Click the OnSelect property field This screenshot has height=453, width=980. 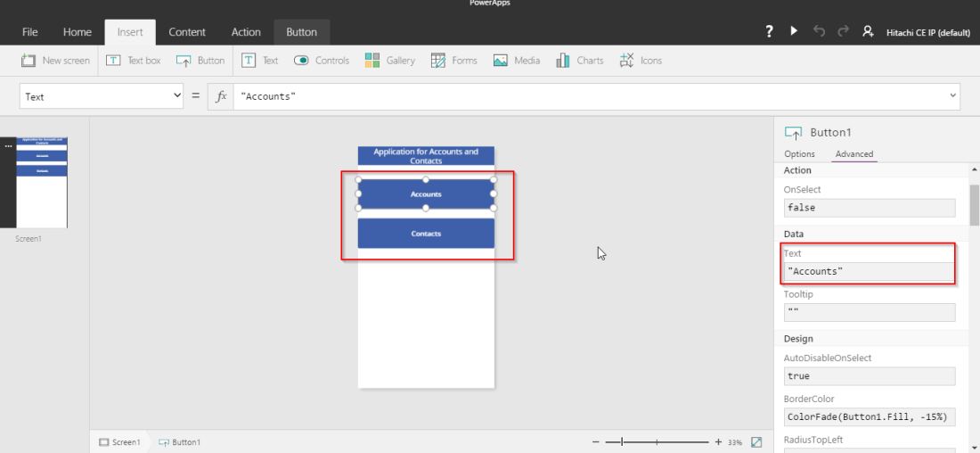point(869,208)
